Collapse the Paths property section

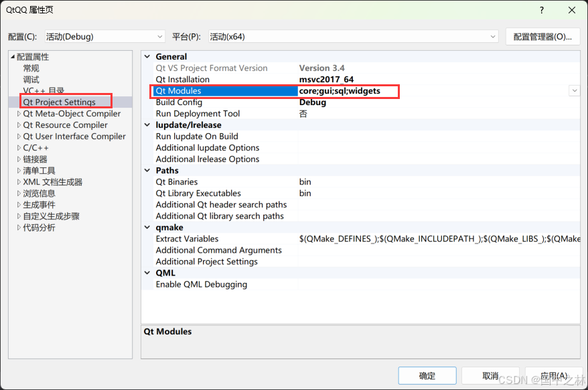[x=147, y=171]
